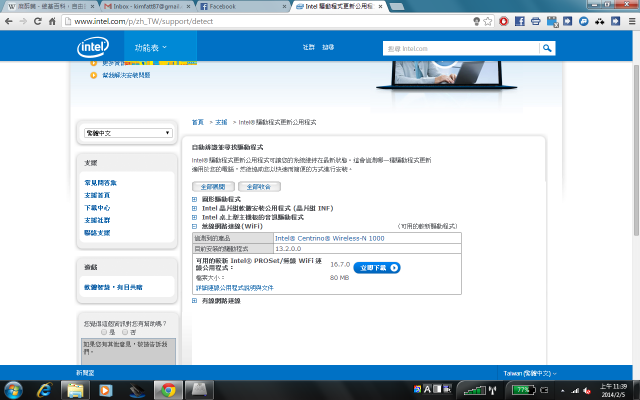The height and width of the screenshot is (400, 640).
Task: Open Windows Explorer folder on taskbar
Action: (x=75, y=390)
